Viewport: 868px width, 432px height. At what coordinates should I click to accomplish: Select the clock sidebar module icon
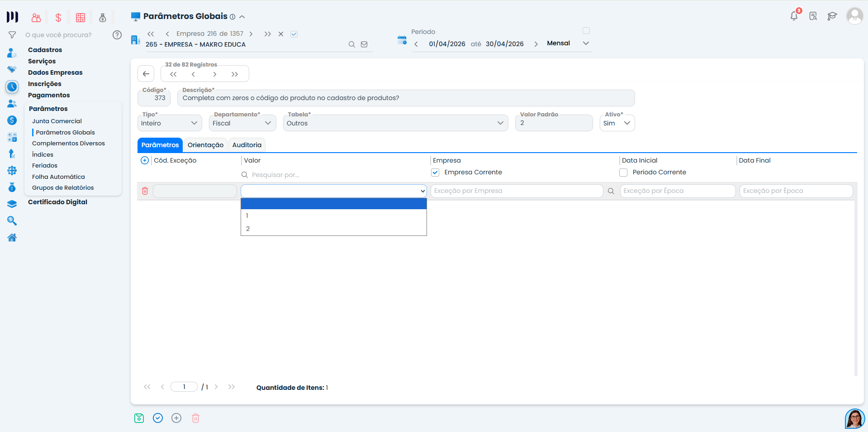(x=12, y=86)
